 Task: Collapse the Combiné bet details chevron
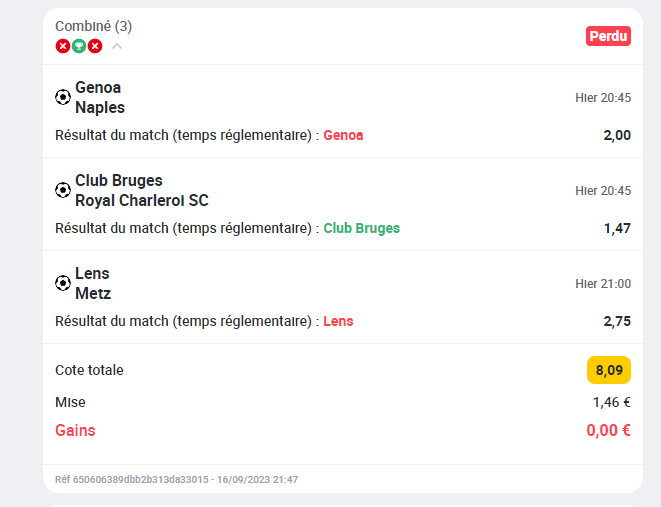[117, 46]
